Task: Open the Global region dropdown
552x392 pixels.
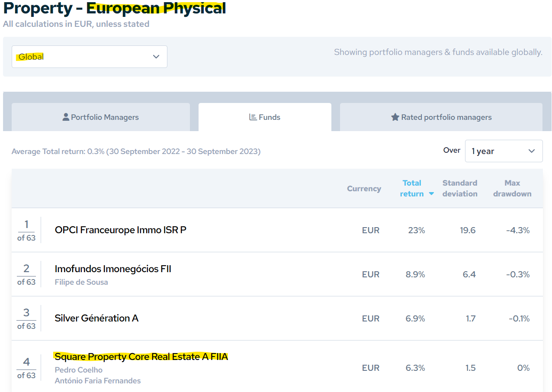Action: (89, 57)
